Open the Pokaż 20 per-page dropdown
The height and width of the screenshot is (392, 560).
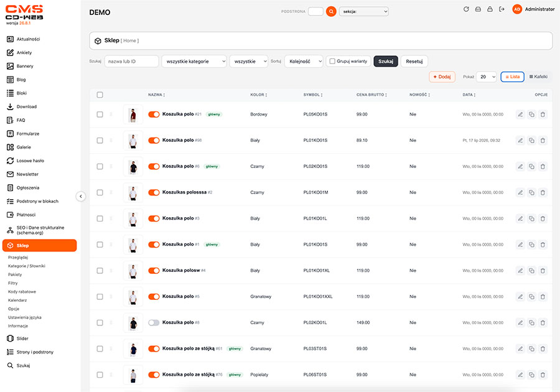point(487,77)
